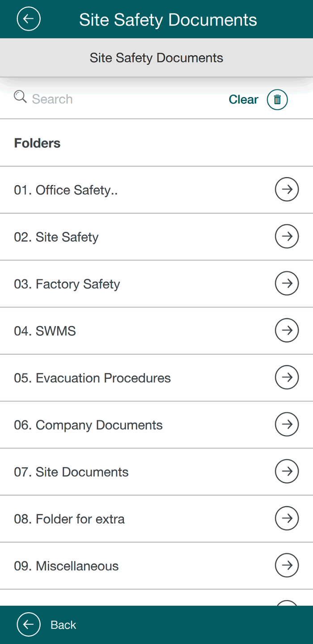The height and width of the screenshot is (644, 313).
Task: Click the arrow icon beside Site Safety
Action: [x=287, y=237]
